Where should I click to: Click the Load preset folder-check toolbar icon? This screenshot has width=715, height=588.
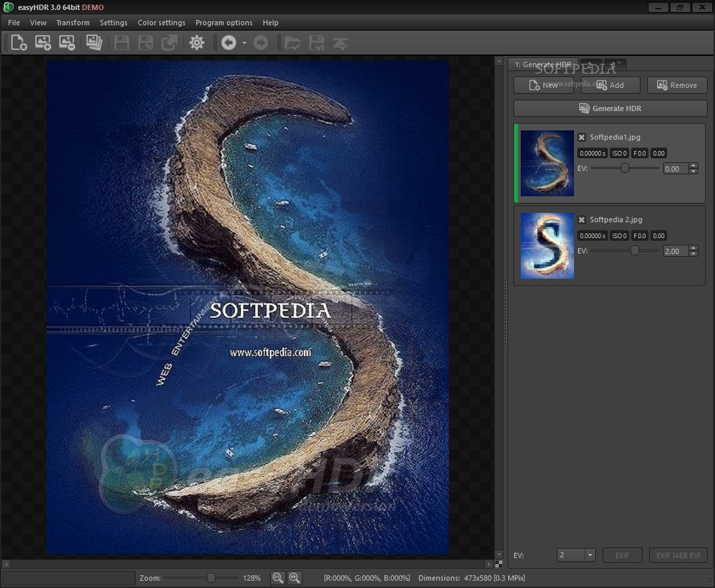click(x=292, y=43)
